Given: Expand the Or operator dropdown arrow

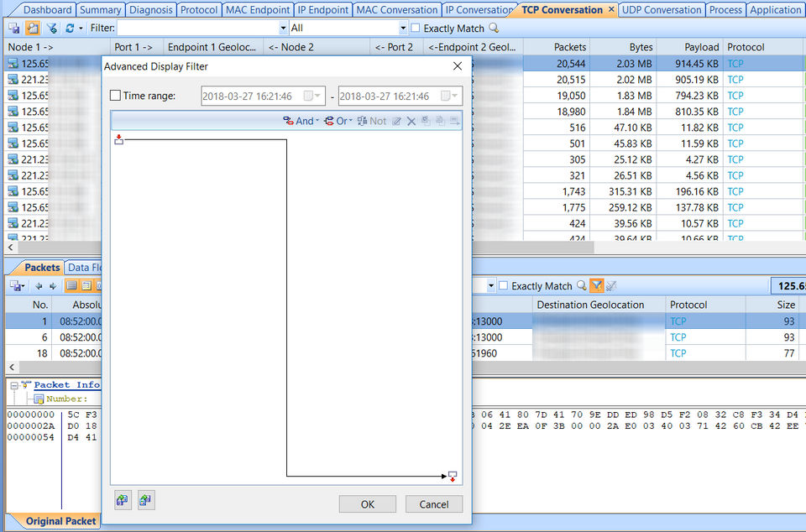Looking at the screenshot, I should point(351,121).
